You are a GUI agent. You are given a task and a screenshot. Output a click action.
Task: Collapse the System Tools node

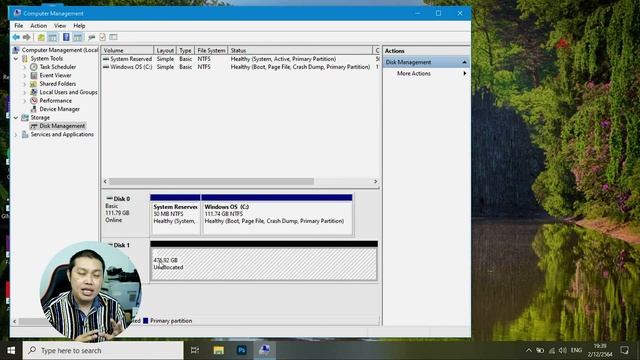tap(16, 59)
